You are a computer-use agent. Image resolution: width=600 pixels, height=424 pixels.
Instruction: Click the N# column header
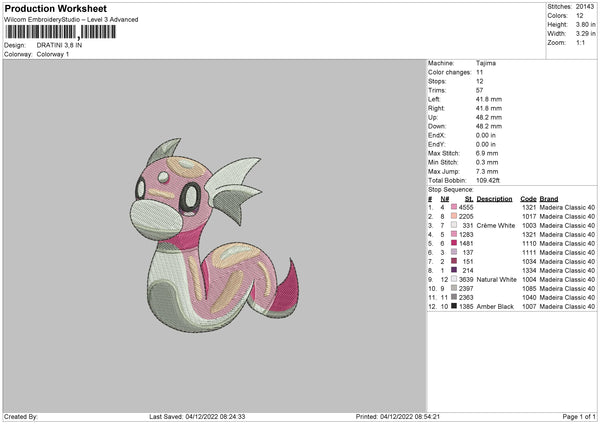pyautogui.click(x=445, y=199)
